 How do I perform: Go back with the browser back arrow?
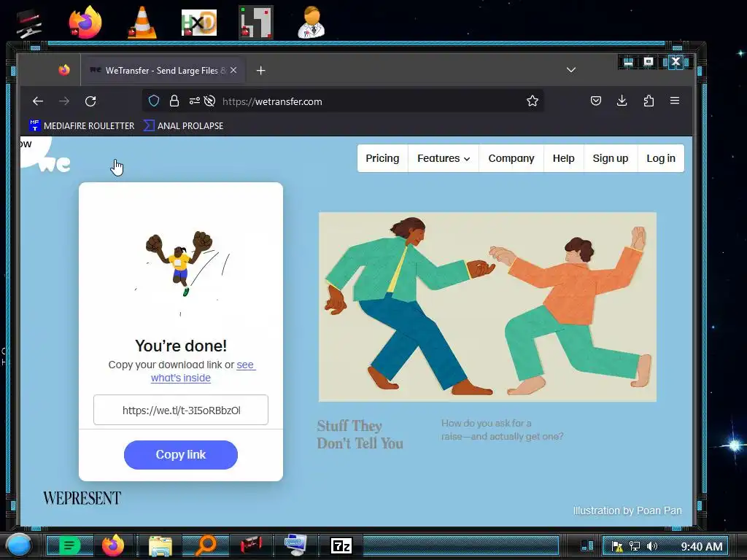[x=38, y=101]
